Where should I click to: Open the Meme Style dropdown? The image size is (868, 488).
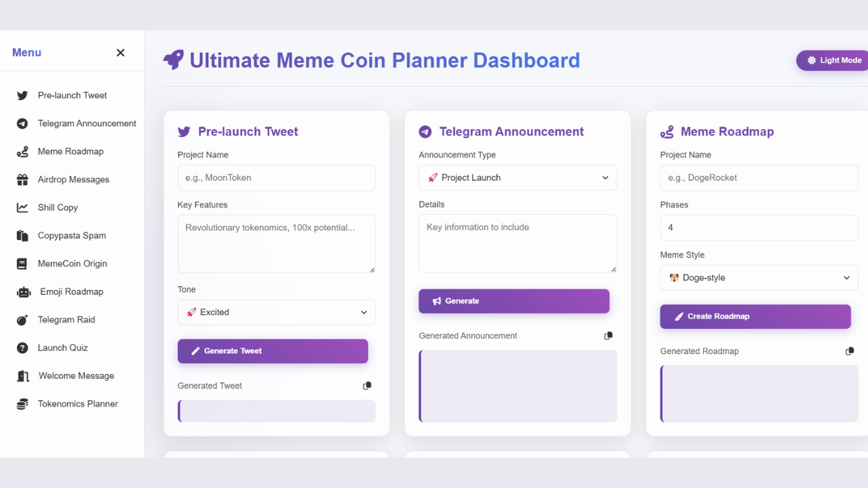point(759,278)
